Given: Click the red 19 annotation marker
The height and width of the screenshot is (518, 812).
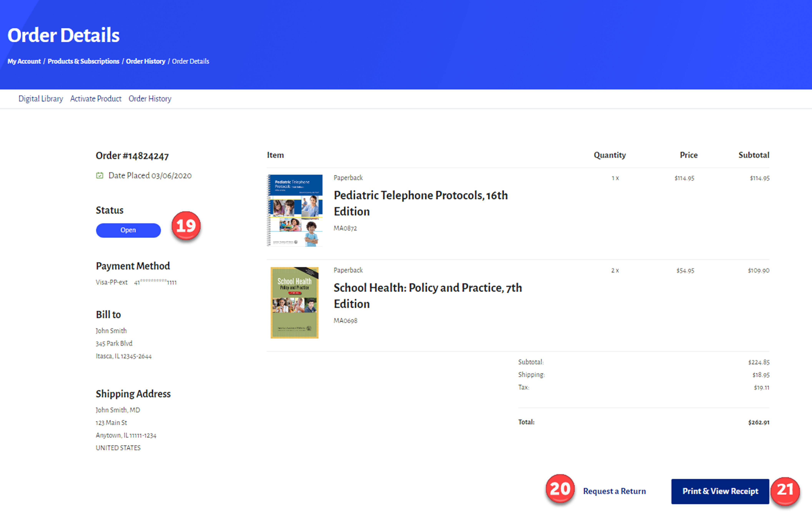Looking at the screenshot, I should pos(186,226).
